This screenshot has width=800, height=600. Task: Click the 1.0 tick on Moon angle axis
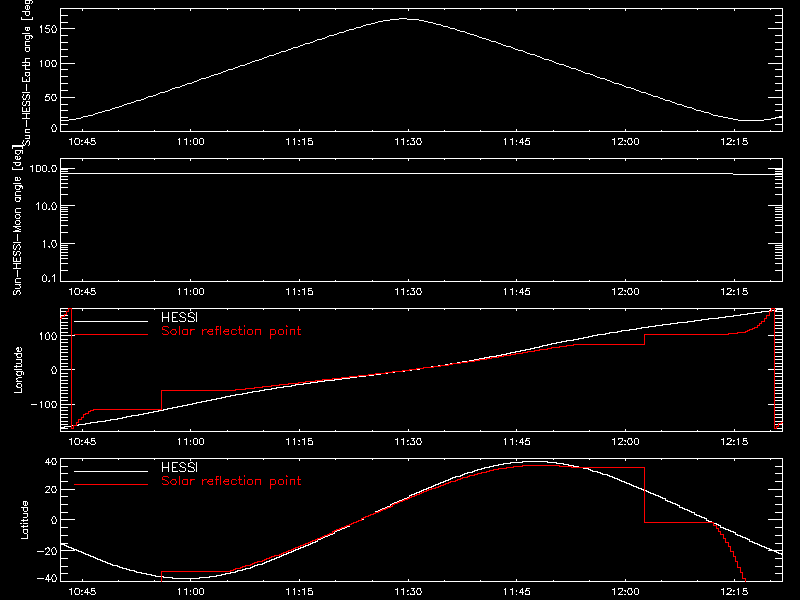click(49, 244)
